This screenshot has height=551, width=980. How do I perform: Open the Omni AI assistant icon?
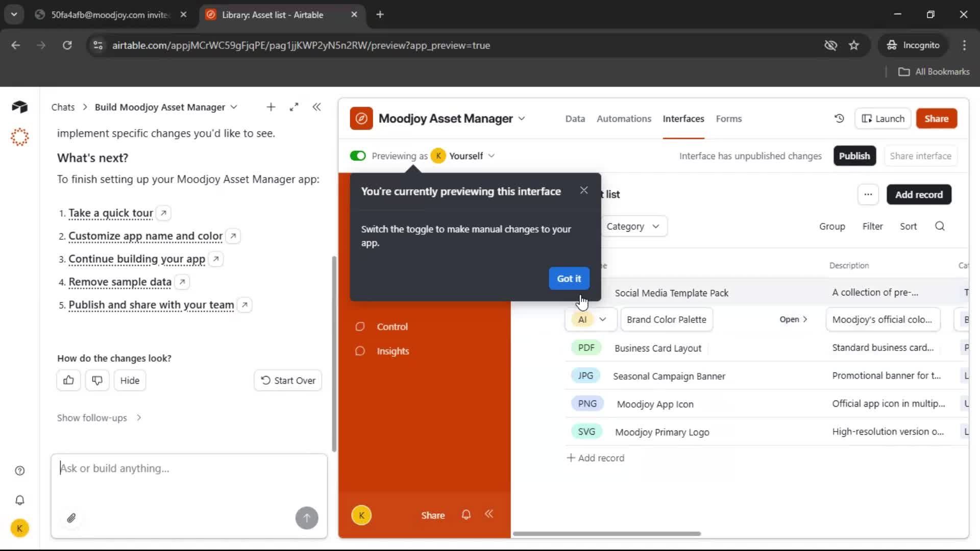point(19,137)
